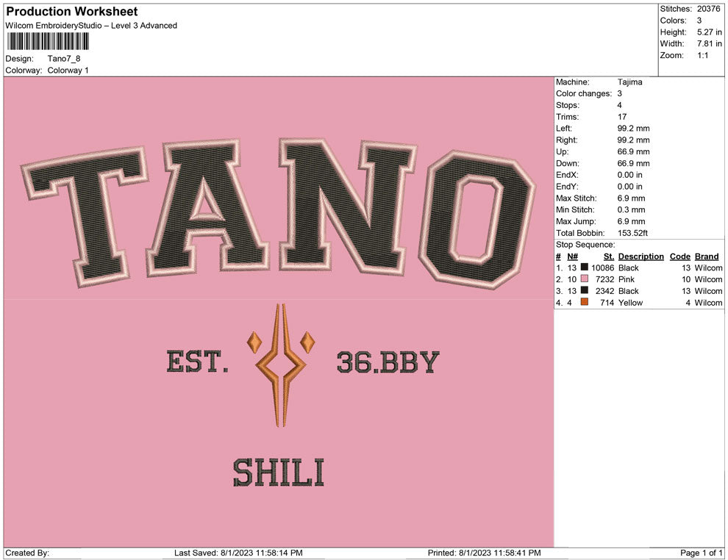
Task: Click the 'Production Worksheet' title
Action: pos(72,11)
